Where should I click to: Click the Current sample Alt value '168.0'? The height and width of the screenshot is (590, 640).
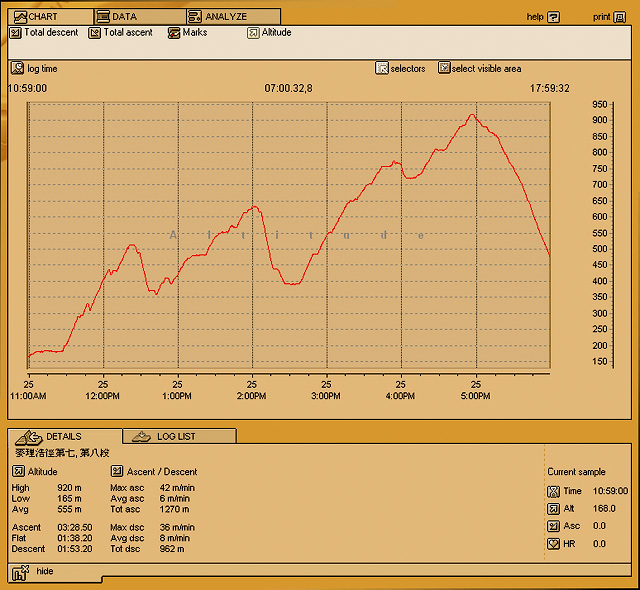tap(604, 508)
